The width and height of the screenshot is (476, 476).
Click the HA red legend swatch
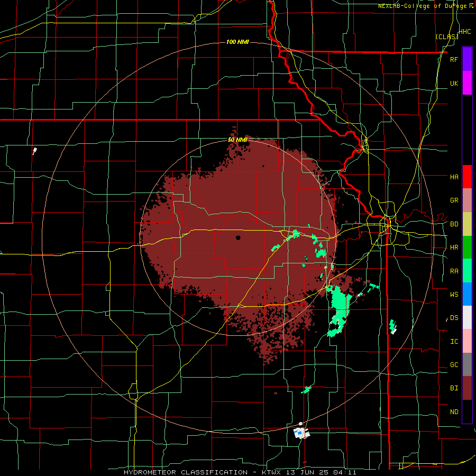click(x=467, y=177)
